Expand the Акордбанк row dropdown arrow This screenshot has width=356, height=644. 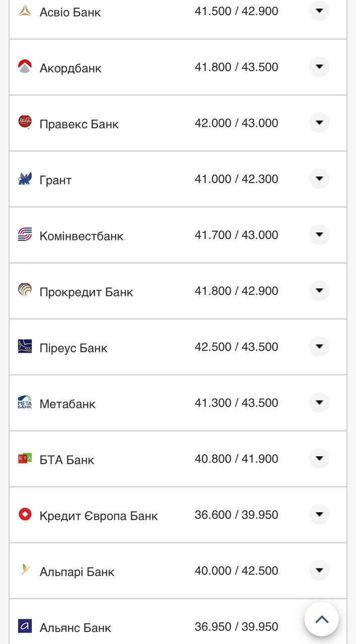click(x=319, y=67)
